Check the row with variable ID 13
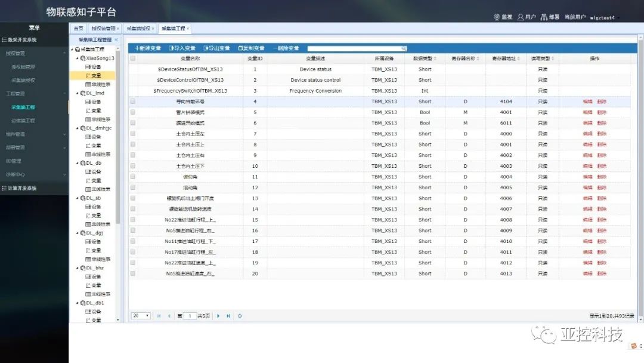The height and width of the screenshot is (363, 644). tap(132, 198)
